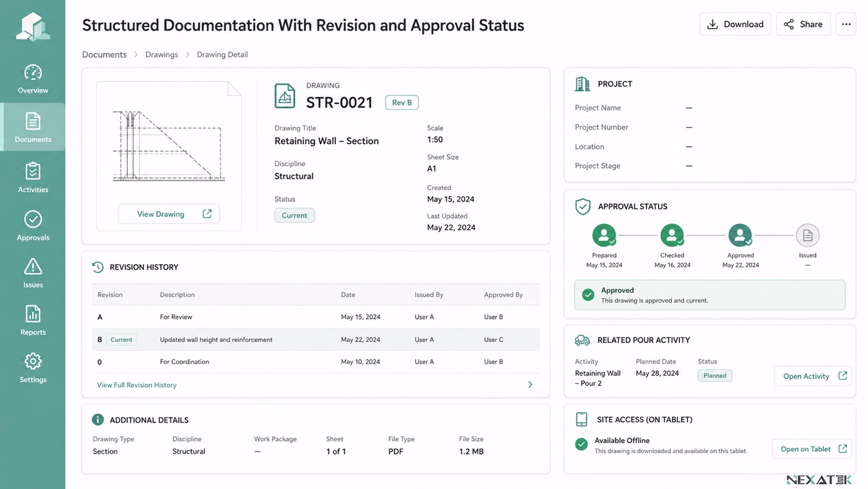This screenshot has height=489, width=868.
Task: Click Current tag in revision B row
Action: (122, 339)
